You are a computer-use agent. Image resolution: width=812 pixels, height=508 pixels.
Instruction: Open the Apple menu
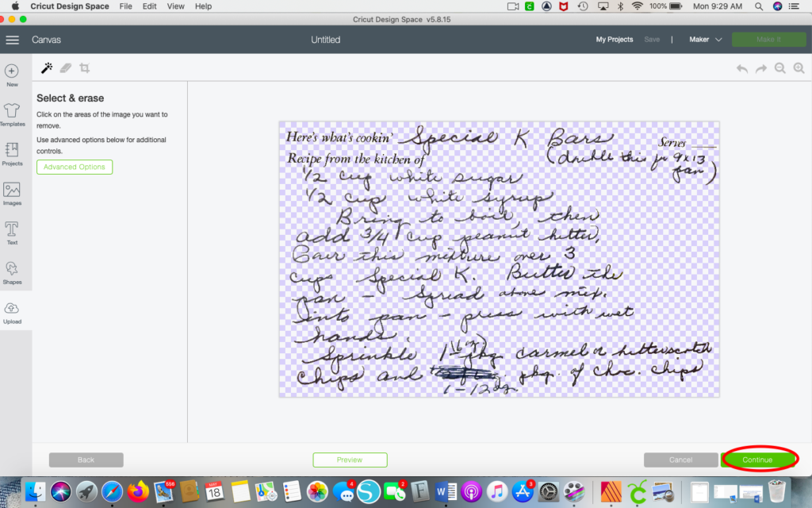click(15, 6)
